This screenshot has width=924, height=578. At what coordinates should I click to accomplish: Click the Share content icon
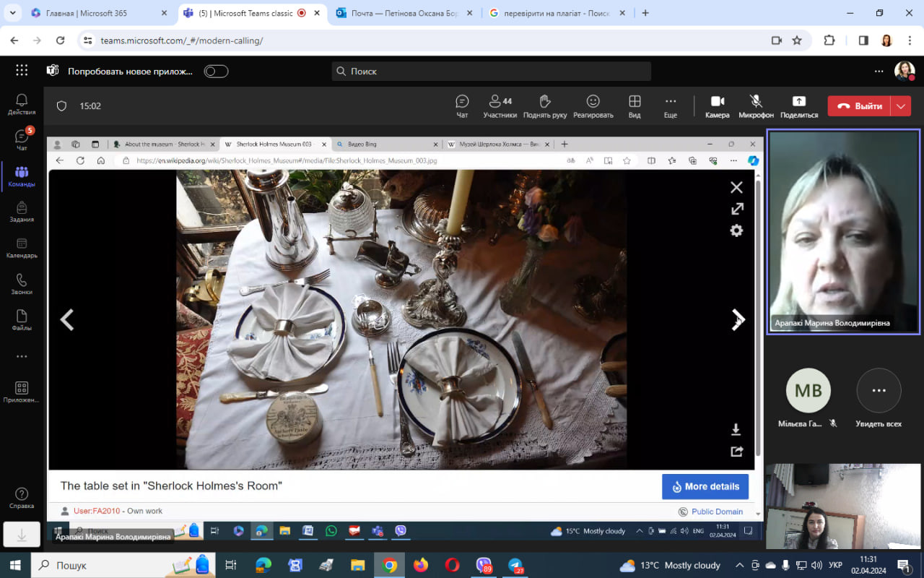[x=798, y=105]
